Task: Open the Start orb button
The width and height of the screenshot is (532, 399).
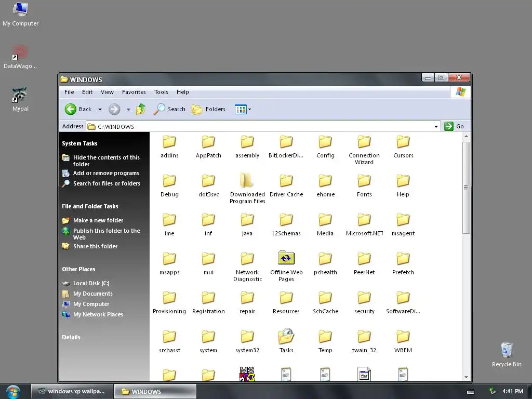Action: [x=13, y=392]
